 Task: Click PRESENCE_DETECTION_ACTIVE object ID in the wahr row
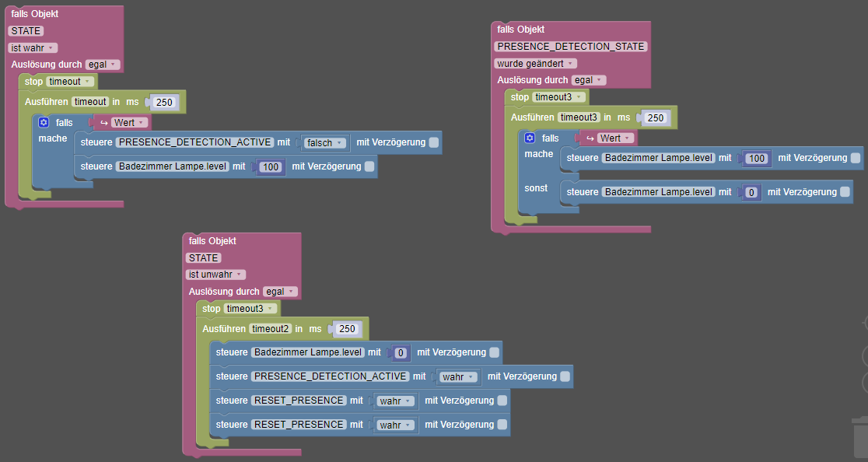coord(331,376)
